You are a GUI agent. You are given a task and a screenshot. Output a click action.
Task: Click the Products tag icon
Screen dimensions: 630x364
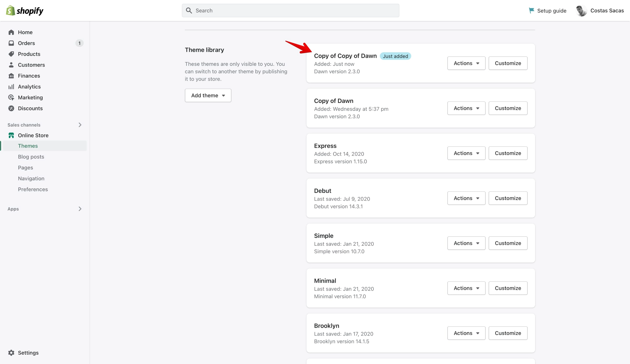(x=11, y=54)
